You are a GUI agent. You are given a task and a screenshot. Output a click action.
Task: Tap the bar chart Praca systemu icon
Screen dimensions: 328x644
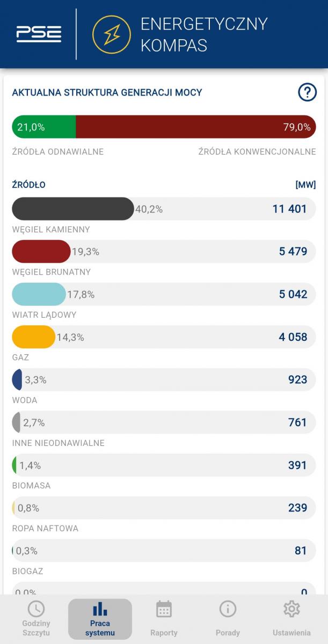pyautogui.click(x=100, y=609)
